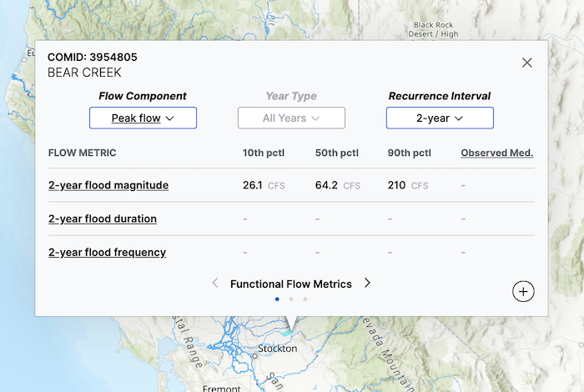This screenshot has width=584, height=392.
Task: Click the 50th pctl column header
Action: point(336,153)
